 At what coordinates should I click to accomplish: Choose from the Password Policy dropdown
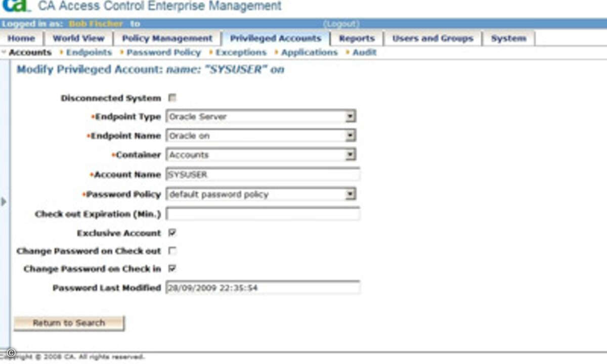click(261, 194)
